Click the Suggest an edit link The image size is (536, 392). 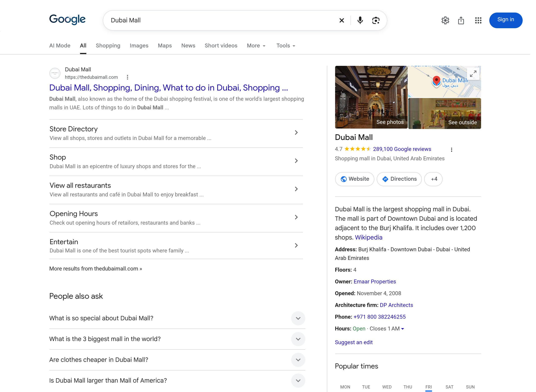(x=354, y=342)
